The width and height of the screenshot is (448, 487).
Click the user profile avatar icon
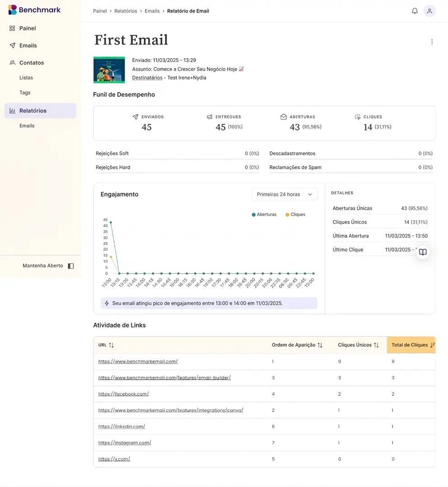tap(429, 11)
